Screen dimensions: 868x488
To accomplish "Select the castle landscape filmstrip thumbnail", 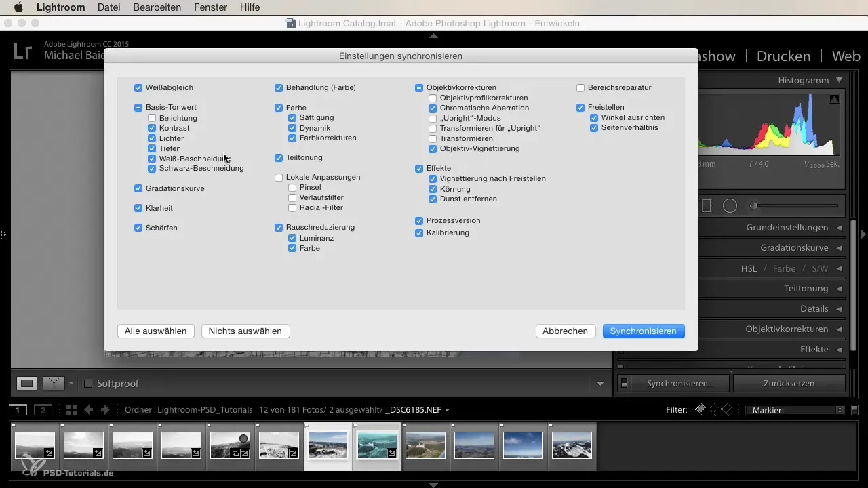I will 425,446.
